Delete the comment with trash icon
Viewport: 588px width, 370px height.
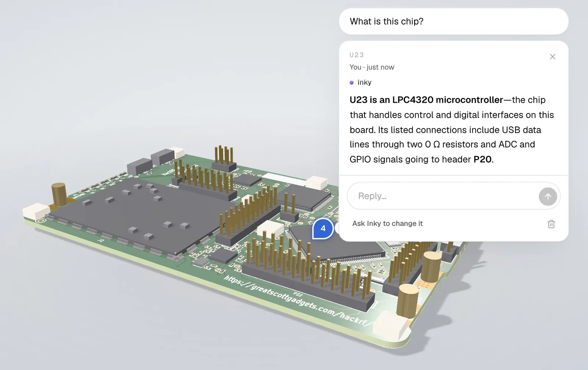(551, 224)
